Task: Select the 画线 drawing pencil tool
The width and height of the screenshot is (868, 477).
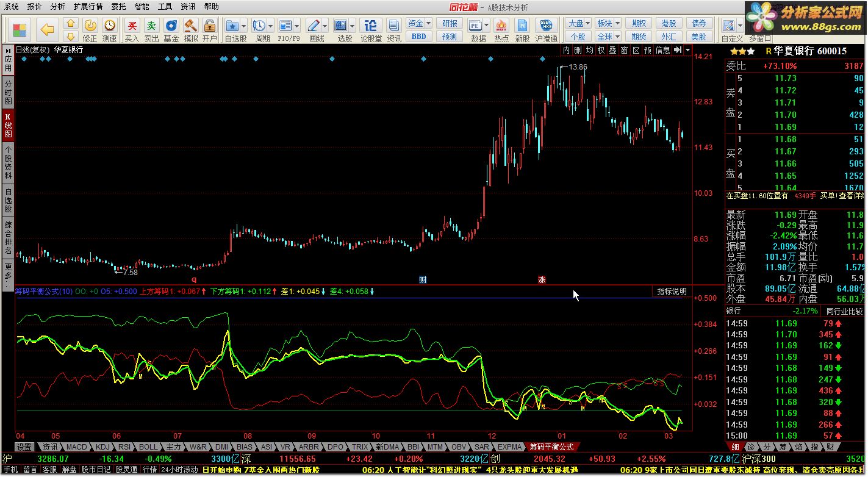Action: (x=313, y=26)
